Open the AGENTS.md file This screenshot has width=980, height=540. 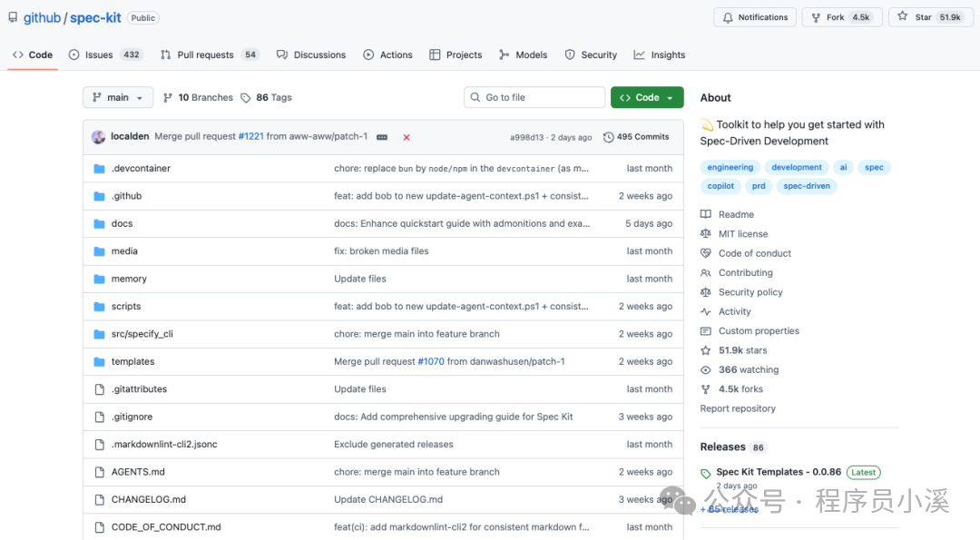138,472
